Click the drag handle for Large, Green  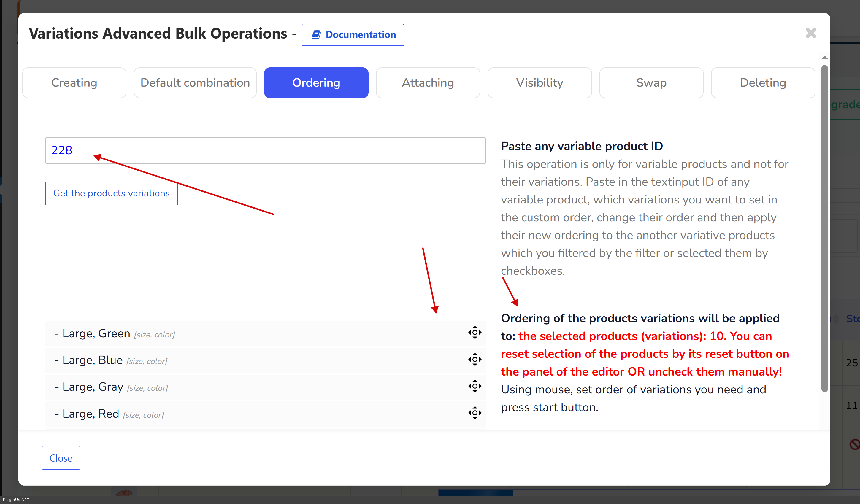(474, 333)
